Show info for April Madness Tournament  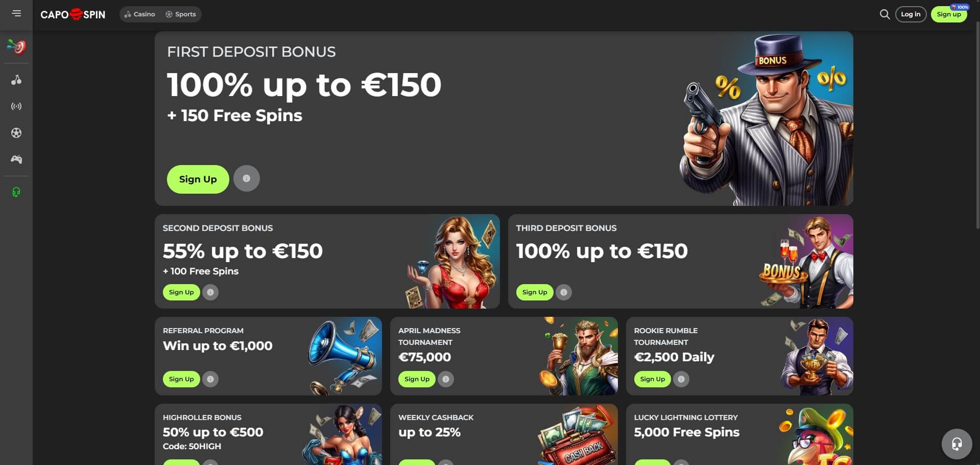445,379
